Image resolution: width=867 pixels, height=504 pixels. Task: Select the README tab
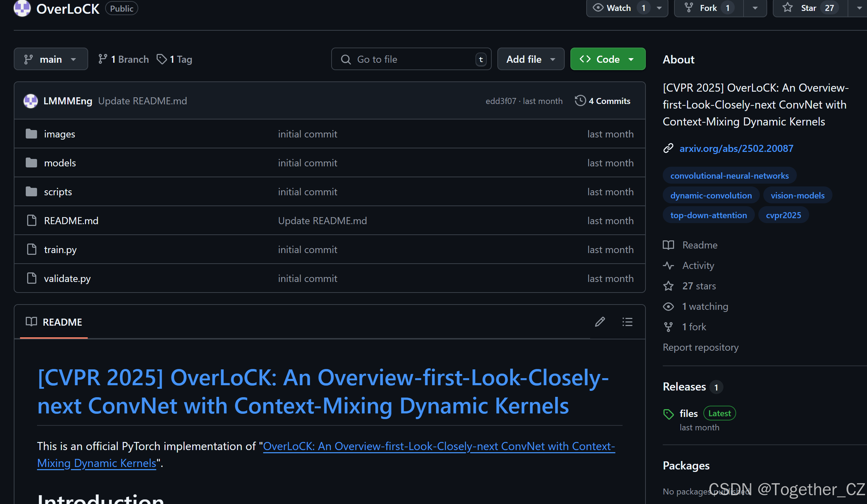tap(54, 322)
